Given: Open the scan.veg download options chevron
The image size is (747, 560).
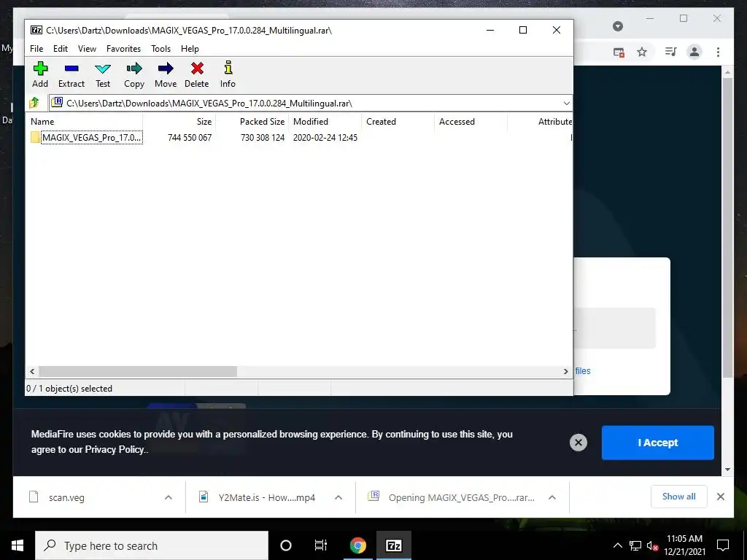Looking at the screenshot, I should [169, 497].
